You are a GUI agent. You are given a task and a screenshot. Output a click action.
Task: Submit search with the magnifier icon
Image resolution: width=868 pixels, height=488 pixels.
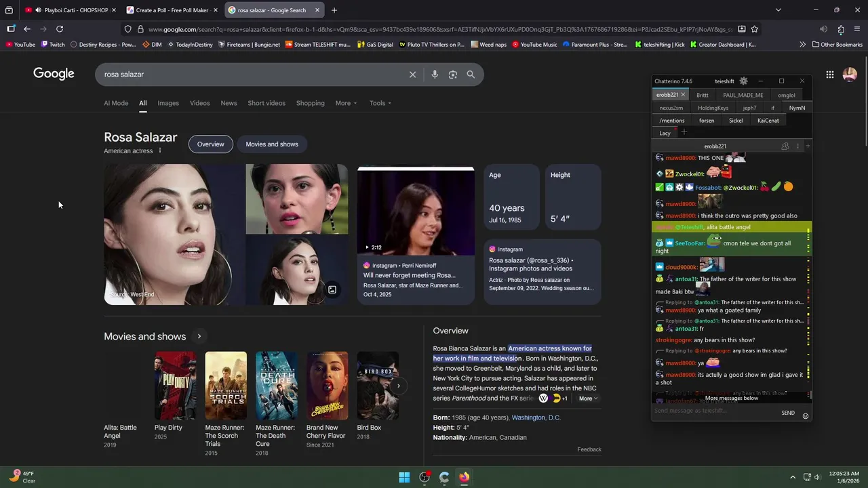point(471,75)
